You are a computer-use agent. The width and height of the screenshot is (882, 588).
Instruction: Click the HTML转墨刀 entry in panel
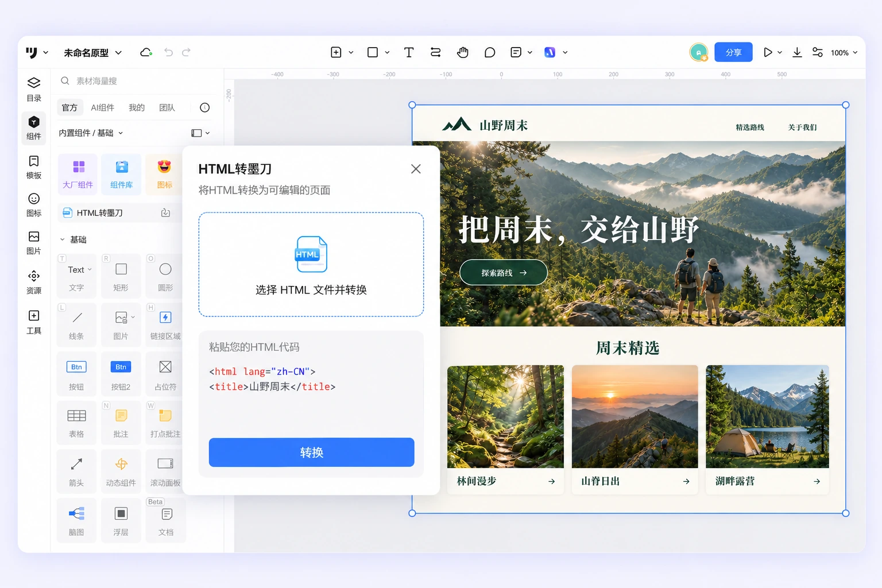(x=118, y=213)
